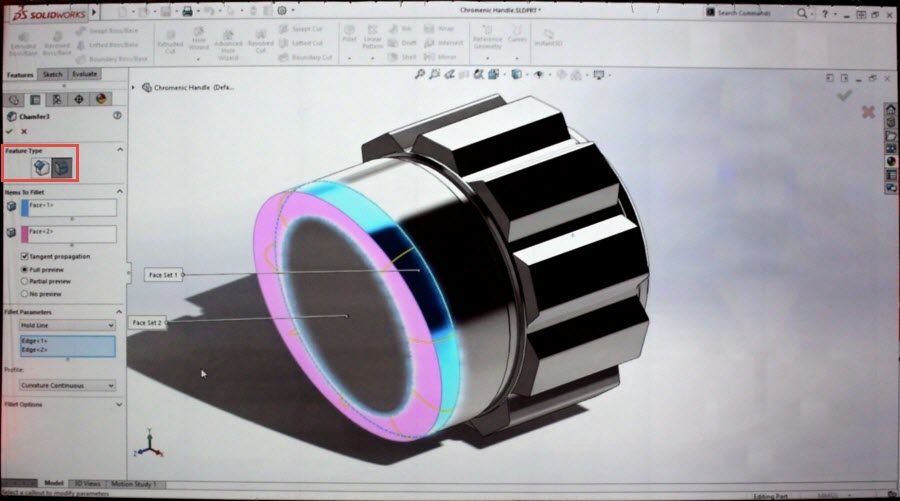
Task: Switch to the Sketch tab
Action: tap(52, 74)
